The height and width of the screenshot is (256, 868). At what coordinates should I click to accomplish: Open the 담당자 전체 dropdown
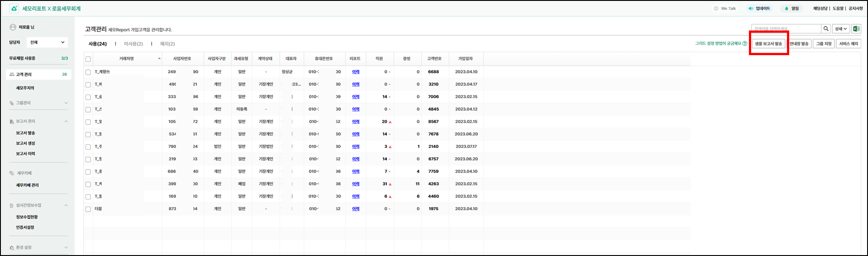tap(47, 42)
